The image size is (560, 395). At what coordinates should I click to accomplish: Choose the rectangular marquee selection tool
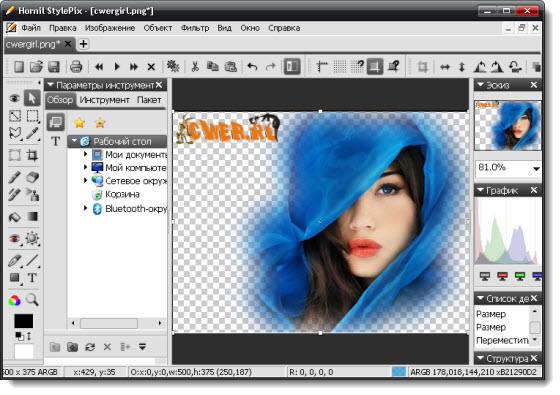coord(32,116)
